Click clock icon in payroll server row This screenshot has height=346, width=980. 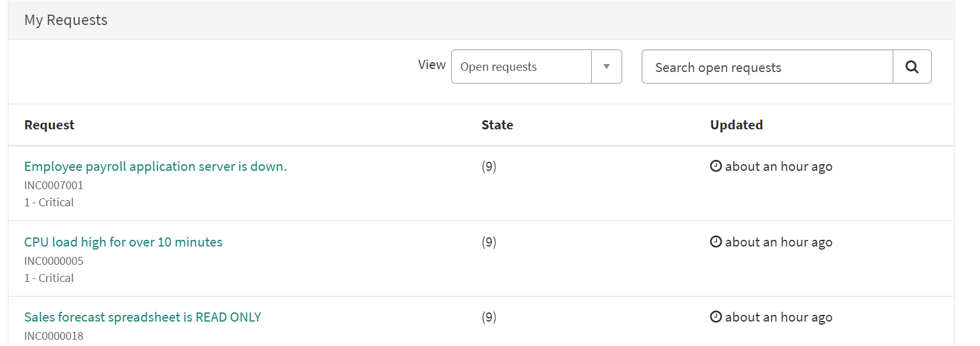click(x=716, y=166)
